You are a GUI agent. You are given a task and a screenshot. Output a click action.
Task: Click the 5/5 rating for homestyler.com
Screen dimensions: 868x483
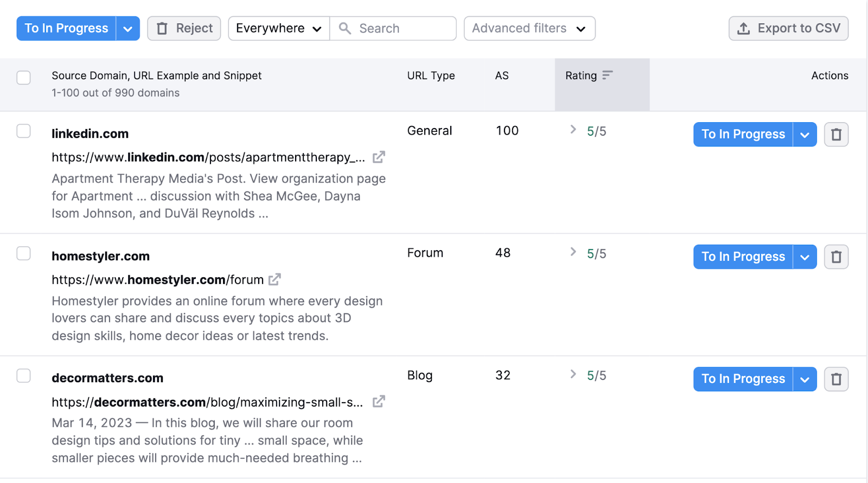click(x=597, y=254)
